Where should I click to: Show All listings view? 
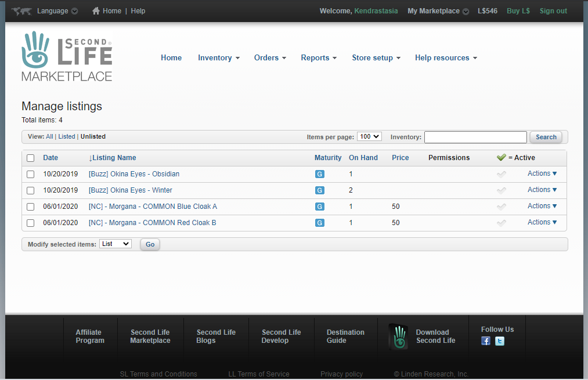[x=49, y=136]
